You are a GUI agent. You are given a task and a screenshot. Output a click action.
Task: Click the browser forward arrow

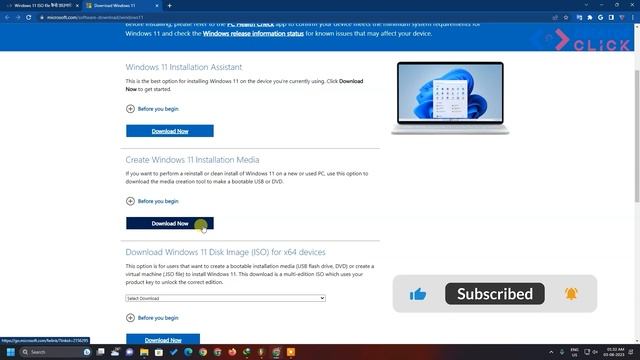coord(18,18)
